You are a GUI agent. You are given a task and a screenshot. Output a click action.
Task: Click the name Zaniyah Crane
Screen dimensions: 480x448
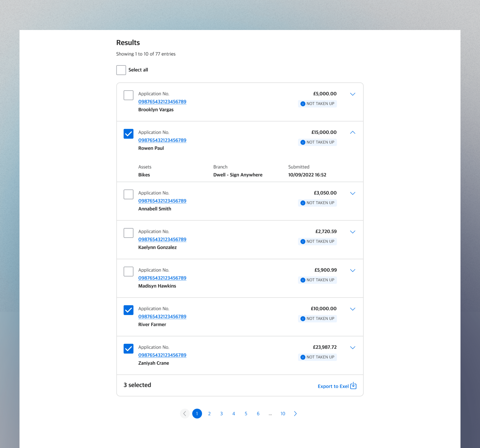coord(154,363)
